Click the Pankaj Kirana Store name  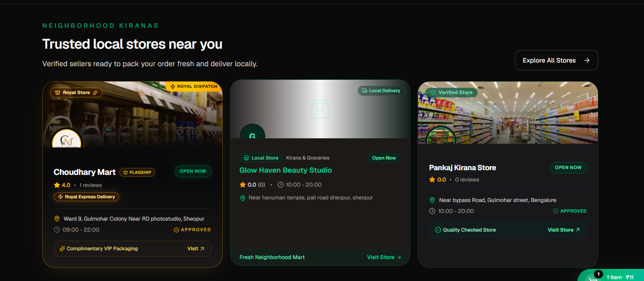[463, 168]
